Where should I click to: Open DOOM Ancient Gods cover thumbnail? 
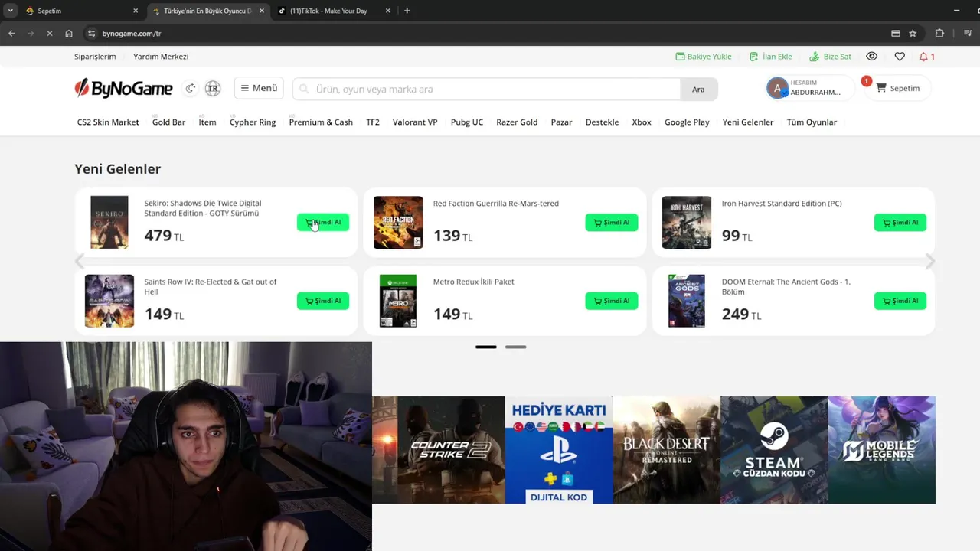(x=687, y=301)
